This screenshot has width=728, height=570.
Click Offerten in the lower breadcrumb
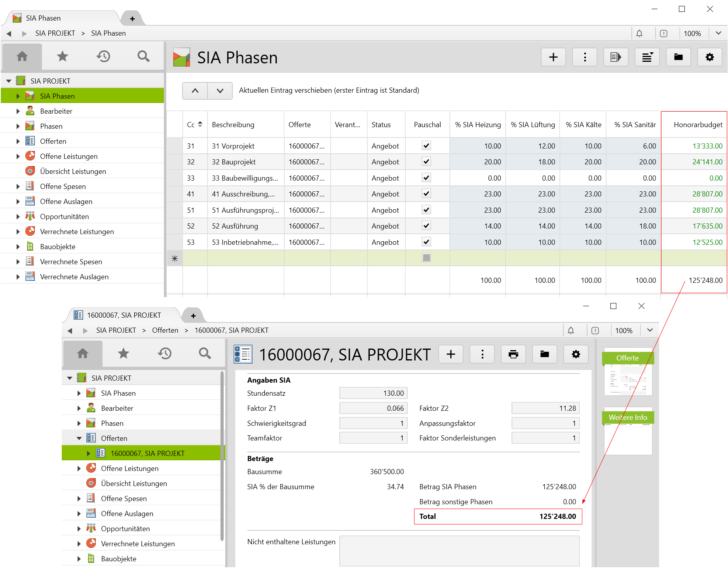(165, 330)
